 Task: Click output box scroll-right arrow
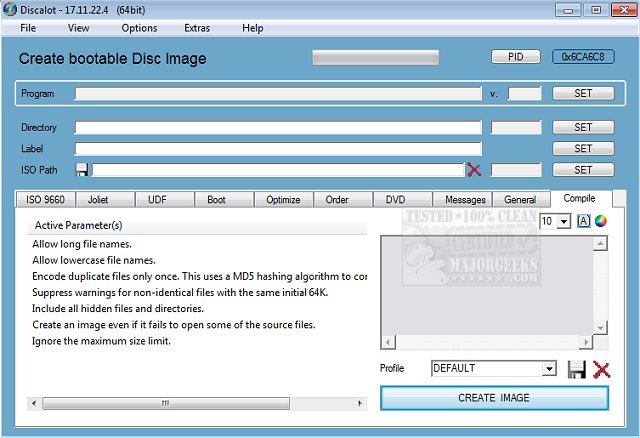586,342
